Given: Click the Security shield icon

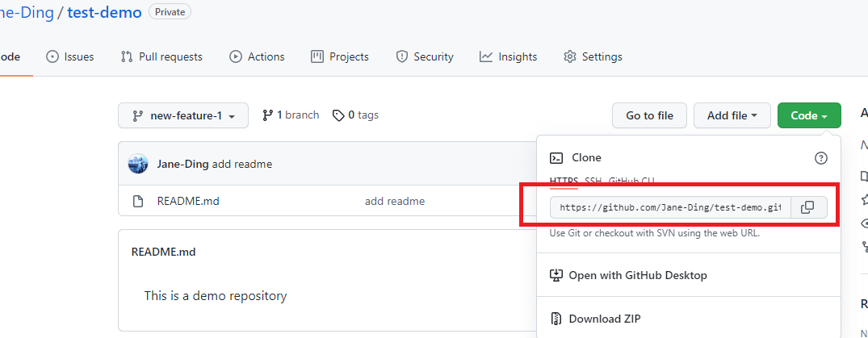Looking at the screenshot, I should point(402,56).
